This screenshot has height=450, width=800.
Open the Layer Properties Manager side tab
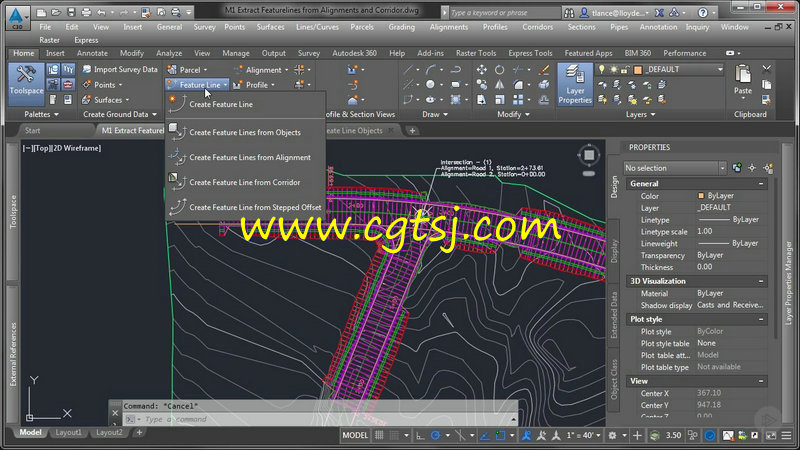click(x=789, y=283)
